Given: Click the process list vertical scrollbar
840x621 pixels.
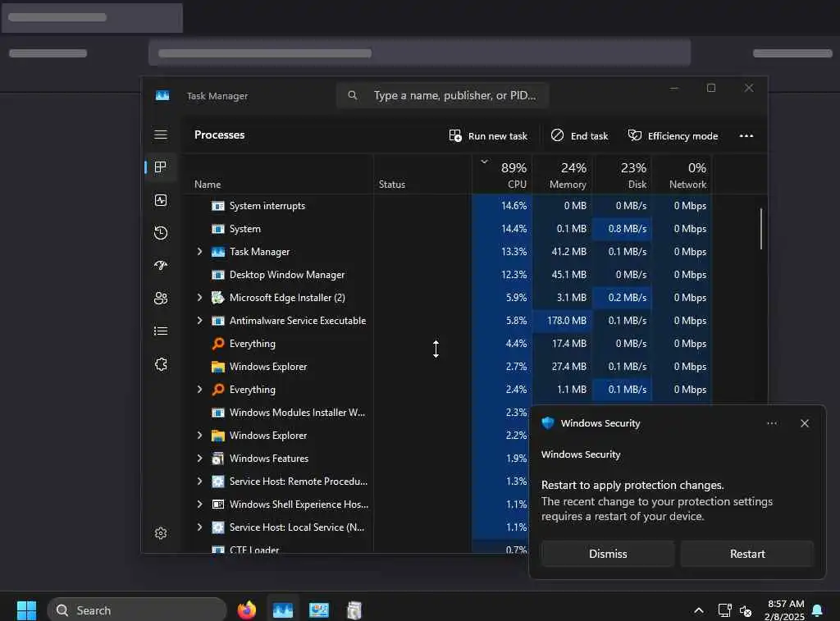Looking at the screenshot, I should click(x=760, y=229).
